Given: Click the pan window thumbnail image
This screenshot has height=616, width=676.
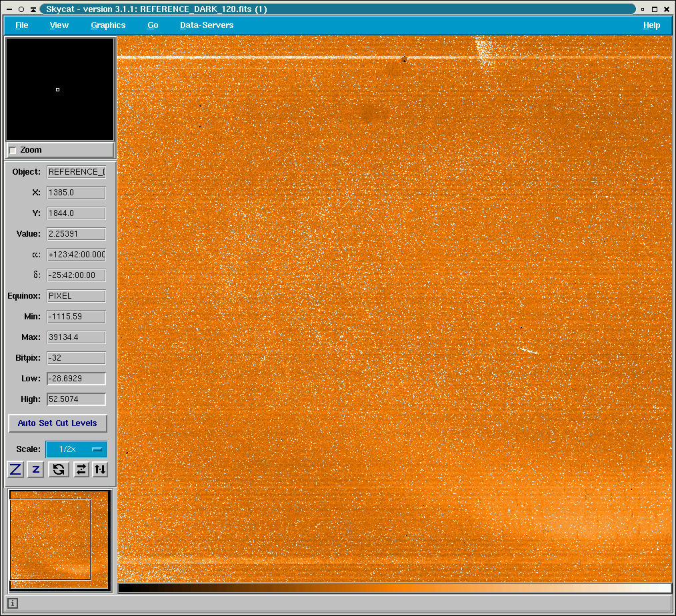Looking at the screenshot, I should tap(59, 540).
